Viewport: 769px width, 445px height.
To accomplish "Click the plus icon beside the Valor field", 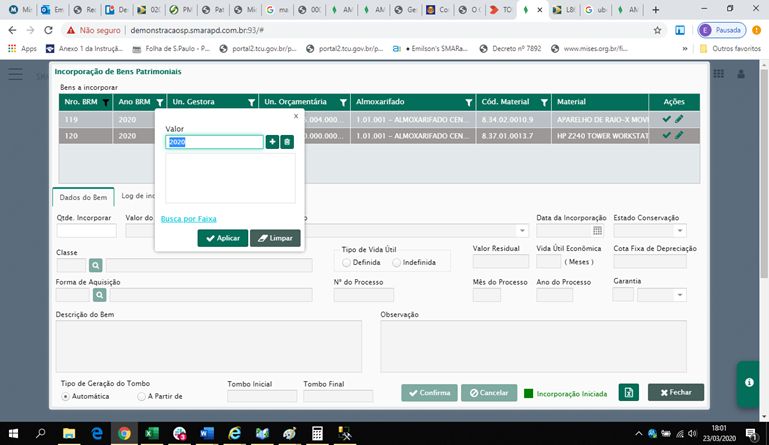I will pyautogui.click(x=272, y=143).
